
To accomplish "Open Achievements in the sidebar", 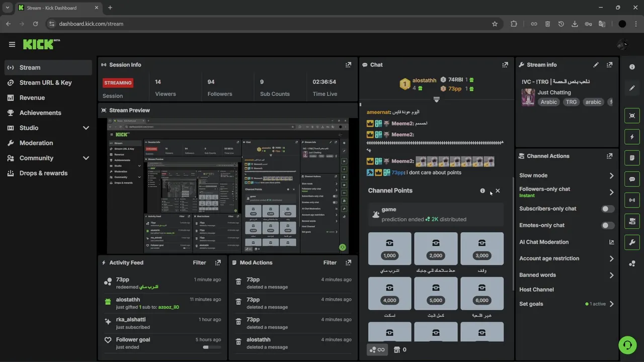I will tap(48, 113).
